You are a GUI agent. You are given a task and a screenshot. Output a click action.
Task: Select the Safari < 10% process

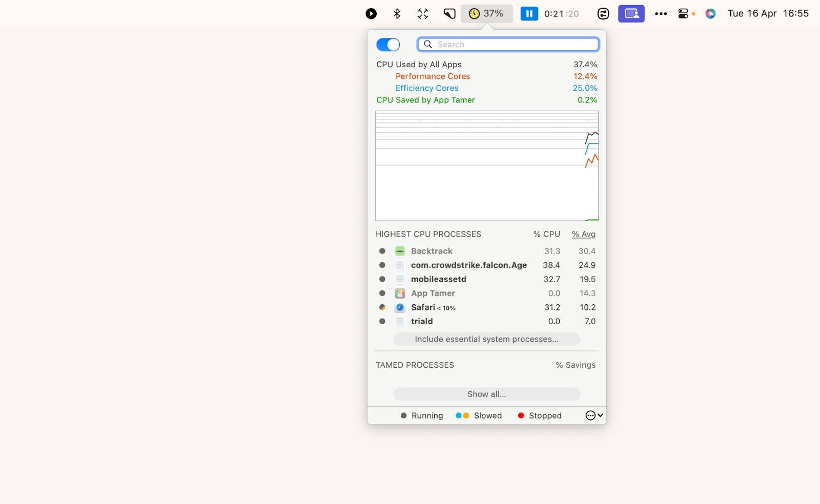(486, 307)
